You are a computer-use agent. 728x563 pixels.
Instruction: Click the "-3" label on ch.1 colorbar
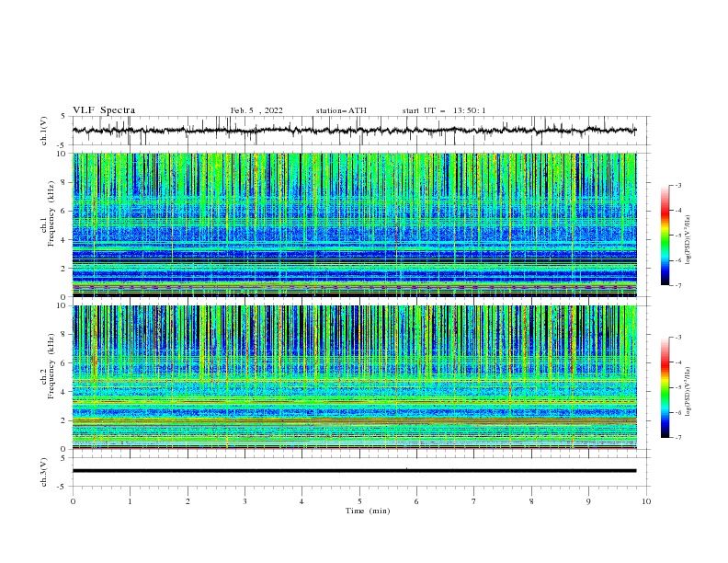(677, 186)
